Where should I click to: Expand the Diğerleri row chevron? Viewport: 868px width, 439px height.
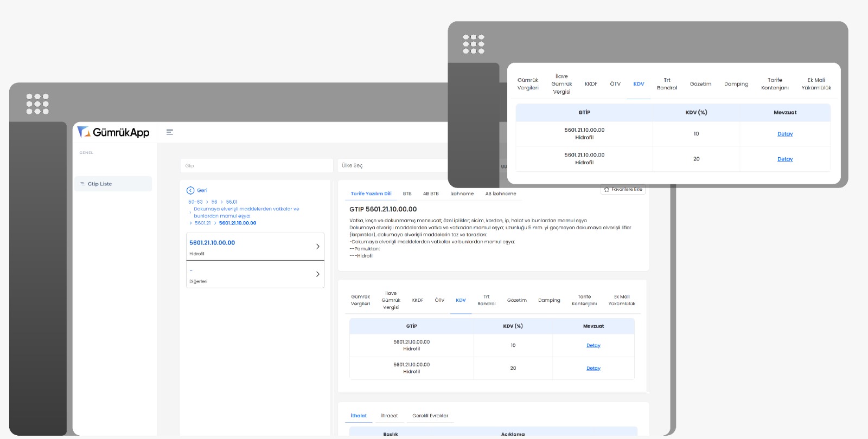317,274
